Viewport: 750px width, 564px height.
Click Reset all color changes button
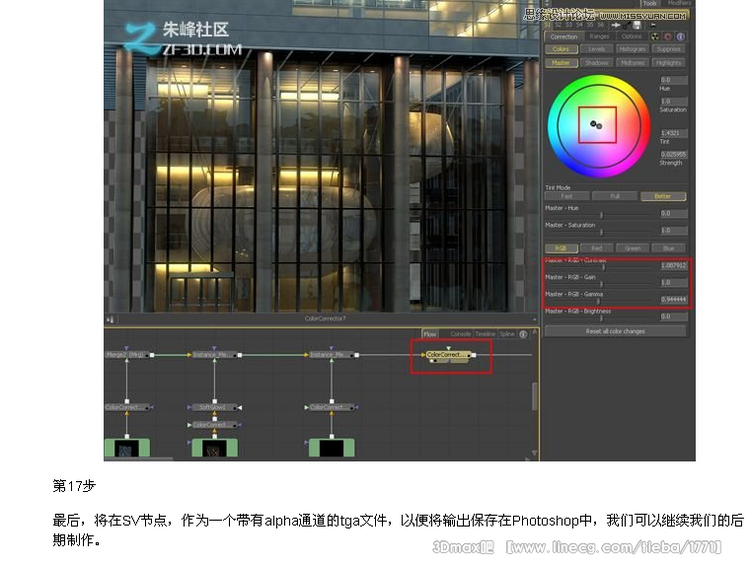point(615,331)
